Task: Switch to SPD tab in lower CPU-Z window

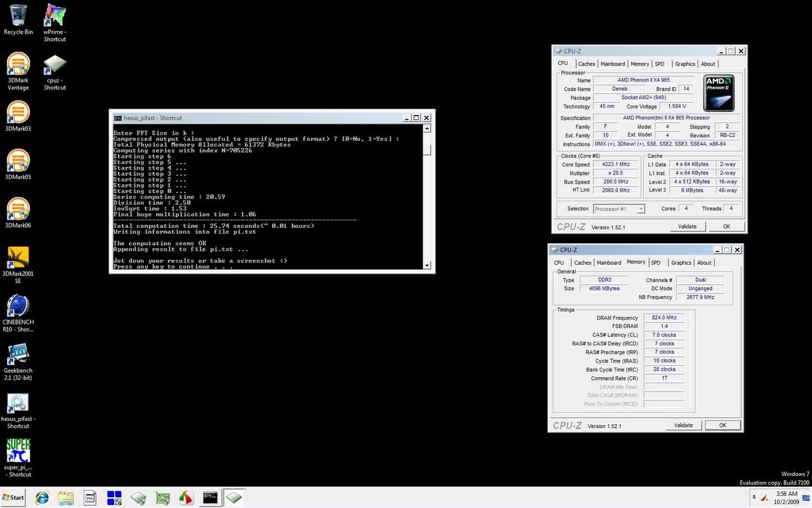Action: (x=656, y=263)
